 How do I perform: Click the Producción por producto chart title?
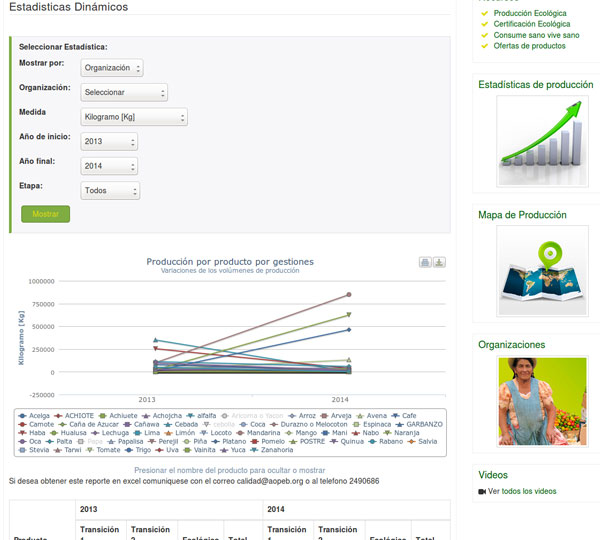pyautogui.click(x=230, y=262)
